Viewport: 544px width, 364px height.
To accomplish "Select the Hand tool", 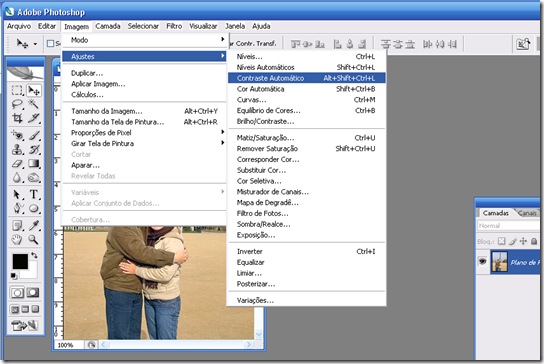I will coord(17,239).
